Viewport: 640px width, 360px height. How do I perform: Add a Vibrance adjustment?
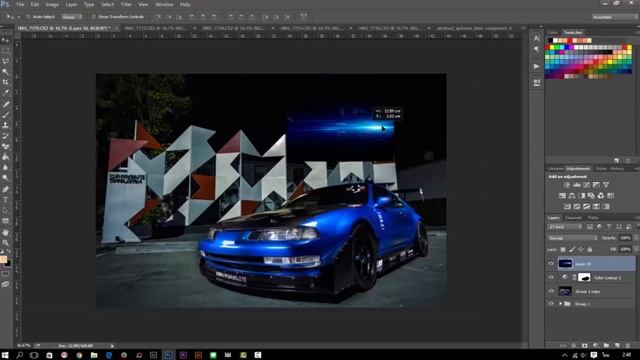pyautogui.click(x=606, y=185)
